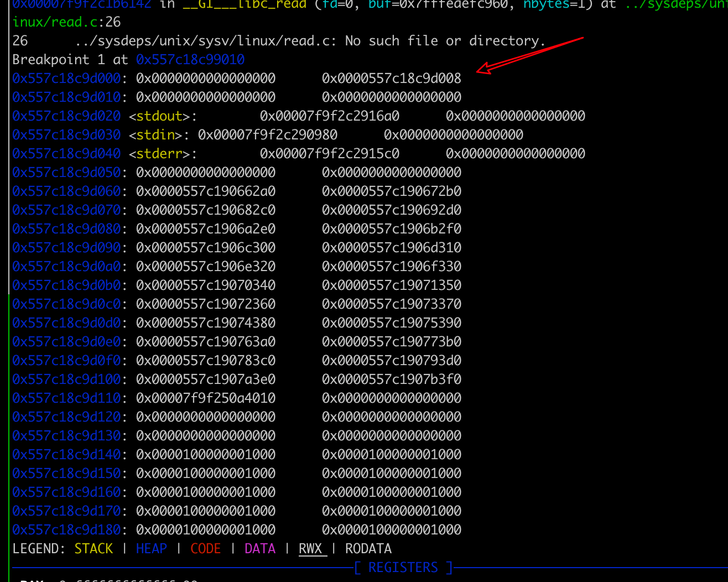Viewport: 728px width, 582px height.
Task: Click heap pointer 0x0000557c190763a0
Action: pyautogui.click(x=206, y=342)
